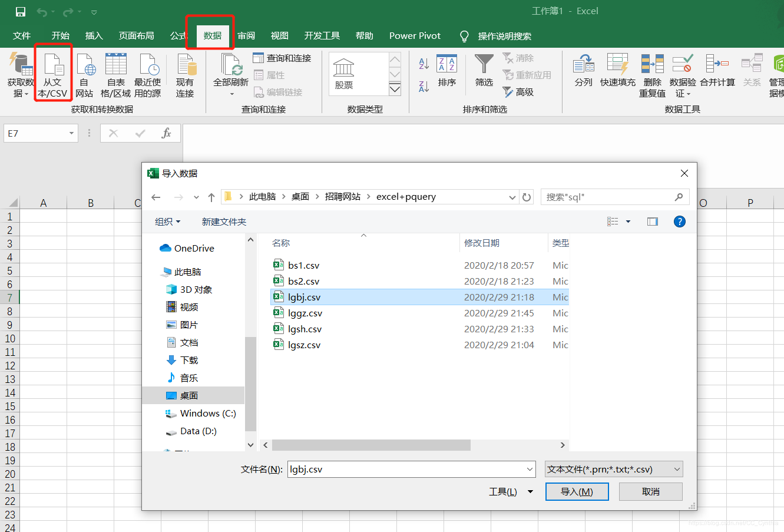The width and height of the screenshot is (784, 532).
Task: Click 查询和连接 button in ribbon
Action: click(x=282, y=58)
